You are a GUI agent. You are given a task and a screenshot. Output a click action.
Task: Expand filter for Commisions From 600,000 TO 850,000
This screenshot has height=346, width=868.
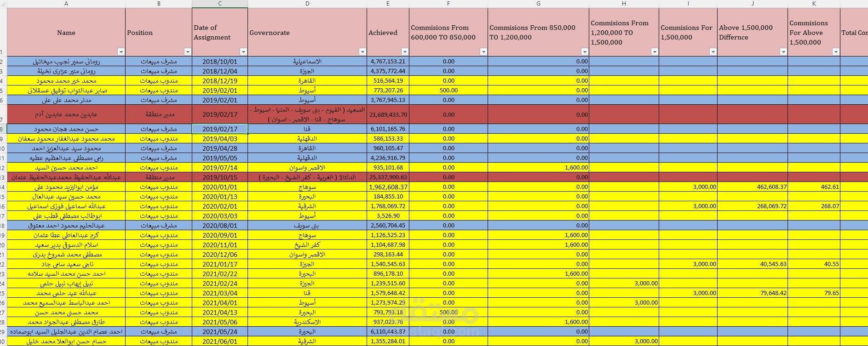483,52
